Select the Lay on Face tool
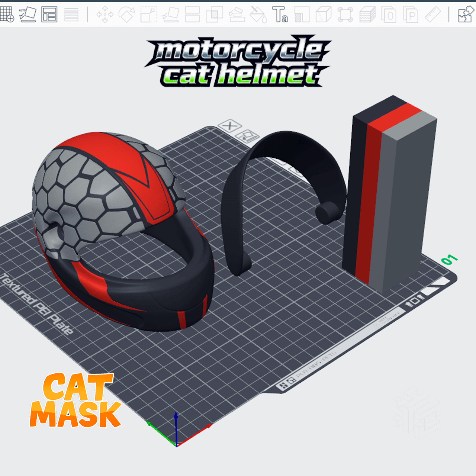The height and width of the screenshot is (476, 476). (171, 15)
